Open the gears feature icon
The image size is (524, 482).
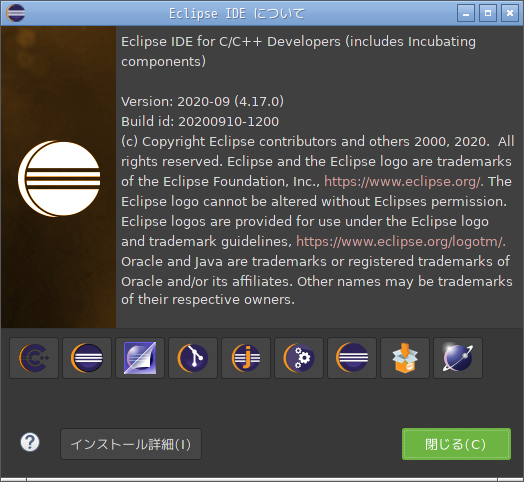(299, 358)
